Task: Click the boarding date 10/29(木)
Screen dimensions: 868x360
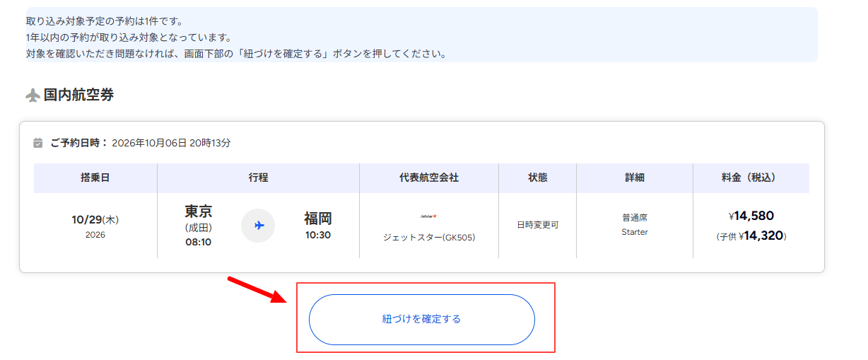Action: [95, 220]
